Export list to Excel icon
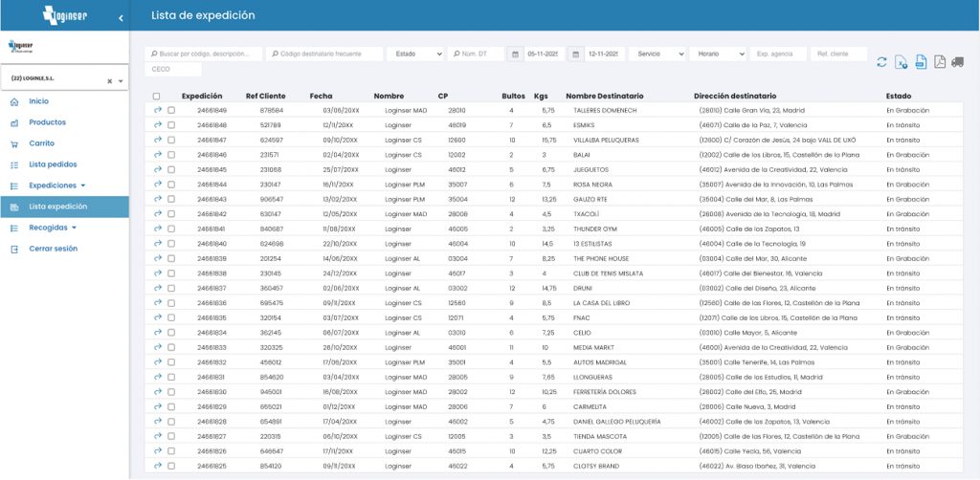Viewport: 980px width, 480px height. (901, 62)
